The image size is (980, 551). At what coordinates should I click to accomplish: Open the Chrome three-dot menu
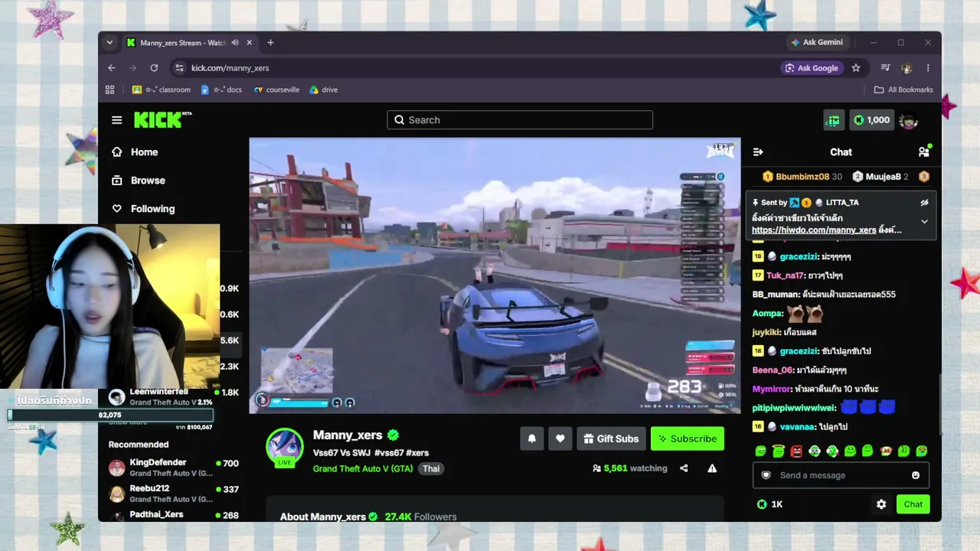pos(928,68)
